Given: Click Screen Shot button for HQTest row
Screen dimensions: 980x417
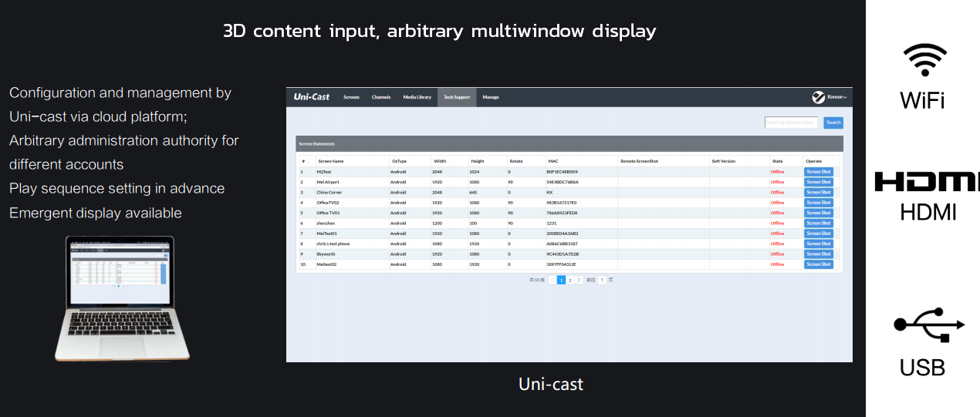Looking at the screenshot, I should (818, 172).
